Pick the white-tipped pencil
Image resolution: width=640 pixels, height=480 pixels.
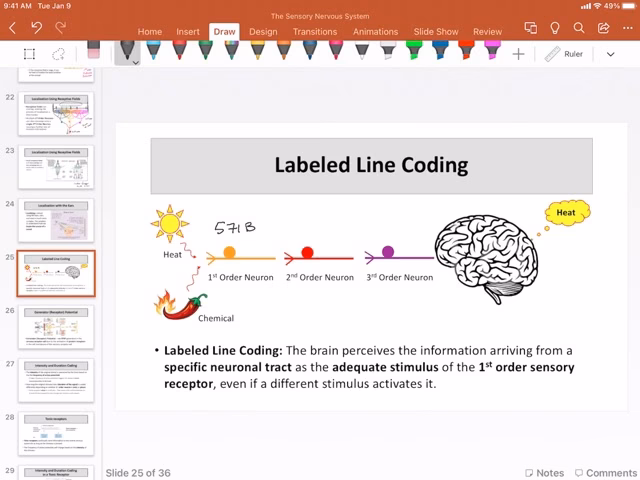tap(362, 50)
